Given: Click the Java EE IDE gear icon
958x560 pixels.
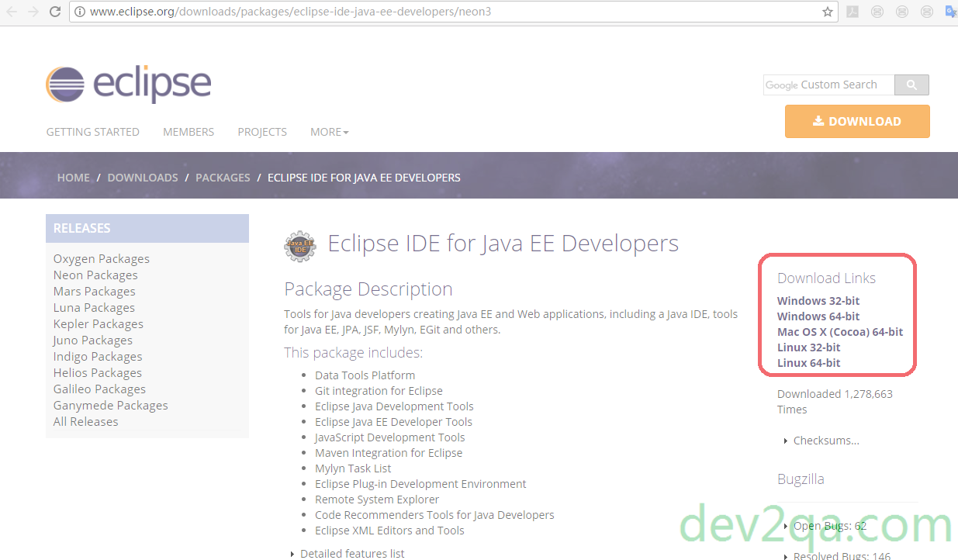Looking at the screenshot, I should pyautogui.click(x=300, y=246).
